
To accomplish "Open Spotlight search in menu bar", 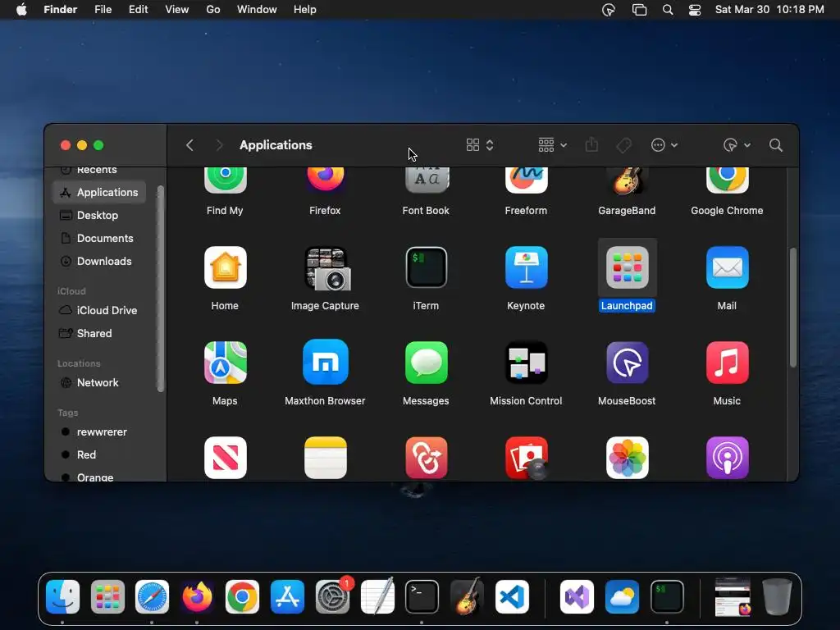I will [x=668, y=10].
